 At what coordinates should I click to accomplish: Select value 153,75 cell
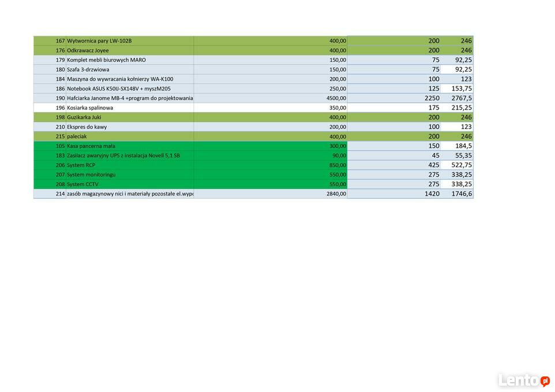pyautogui.click(x=457, y=88)
